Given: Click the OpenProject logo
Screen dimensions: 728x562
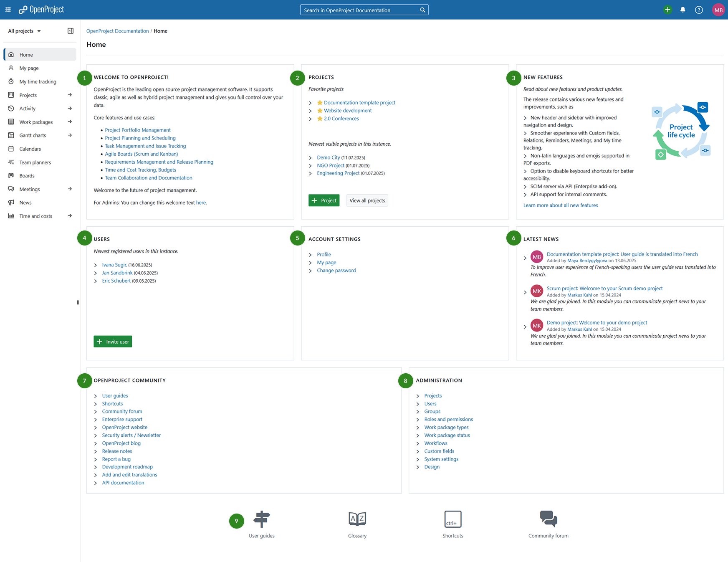Looking at the screenshot, I should (41, 10).
